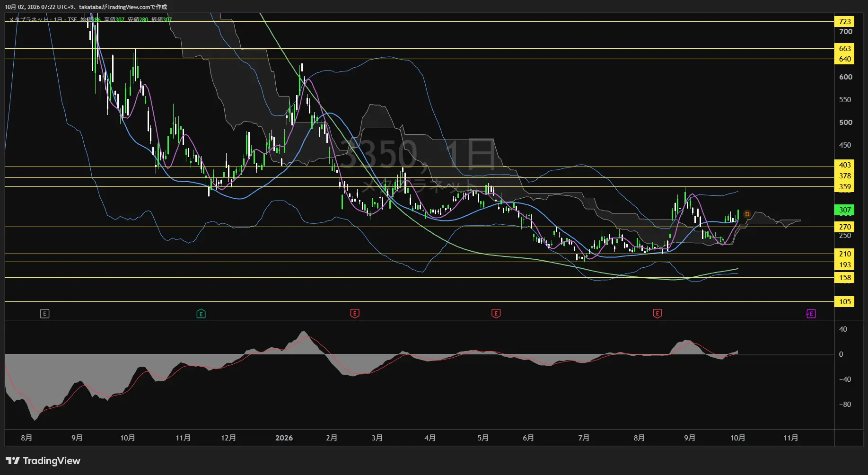The image size is (868, 475).
Task: Select the 105 yellow price label
Action: coord(845,302)
